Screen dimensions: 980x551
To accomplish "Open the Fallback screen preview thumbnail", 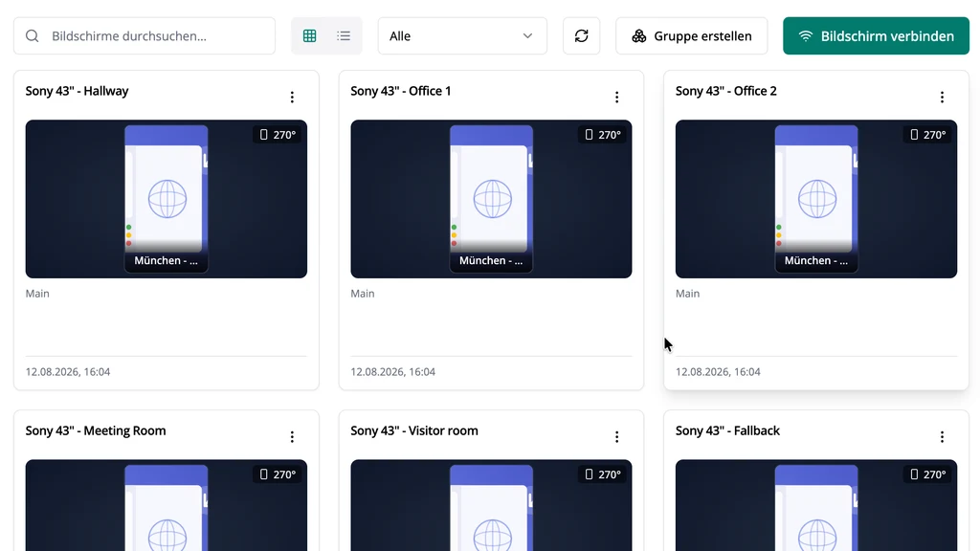I will point(816,505).
